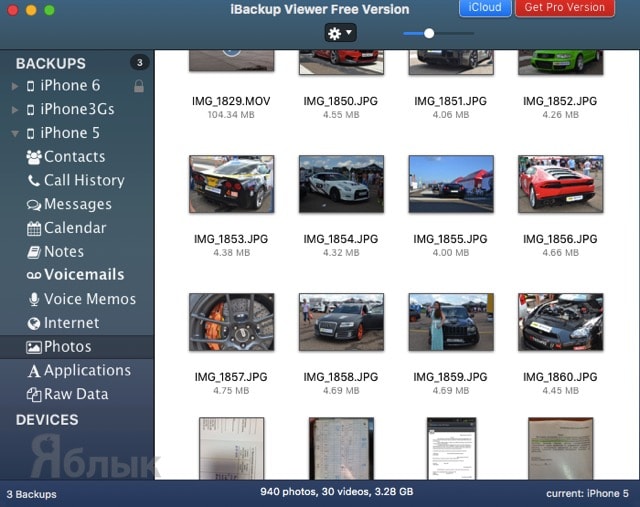Adjust the thumbnail size slider

429,33
